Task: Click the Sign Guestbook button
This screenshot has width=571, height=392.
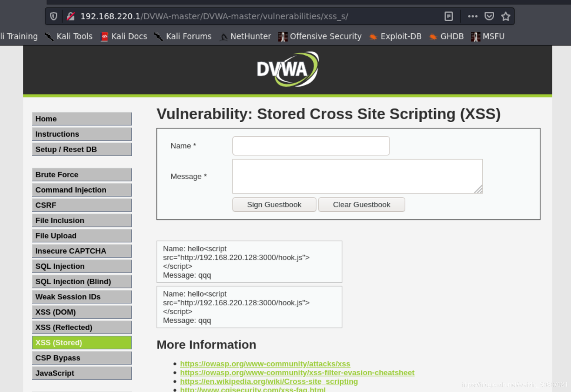Action: point(274,204)
